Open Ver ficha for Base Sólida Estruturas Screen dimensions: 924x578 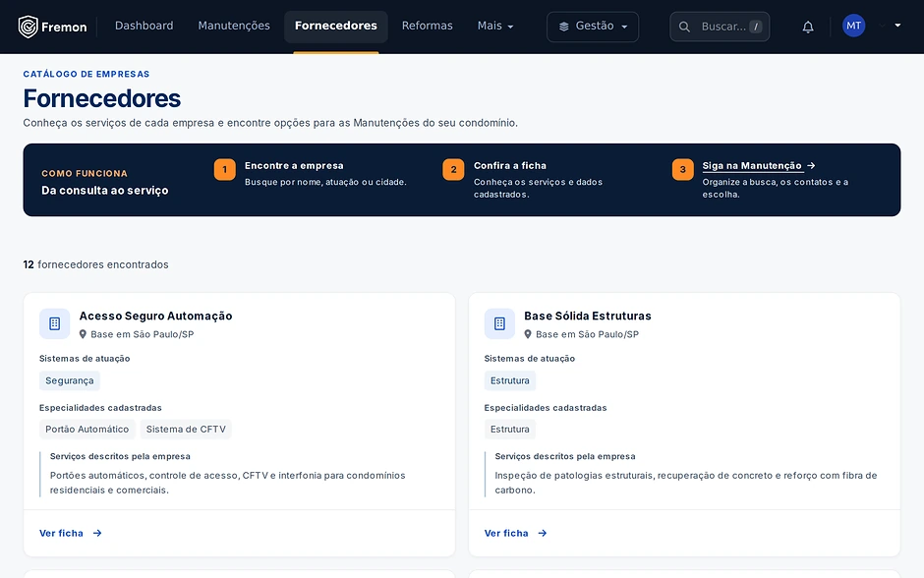click(x=516, y=533)
